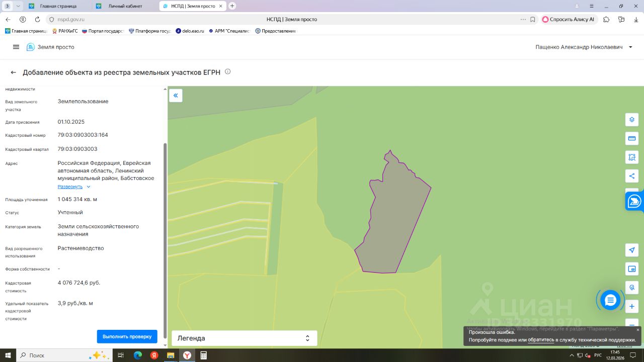Show info tooltip next to the ЕГРН heading
Viewport: 644px width, 362px height.
[227, 72]
